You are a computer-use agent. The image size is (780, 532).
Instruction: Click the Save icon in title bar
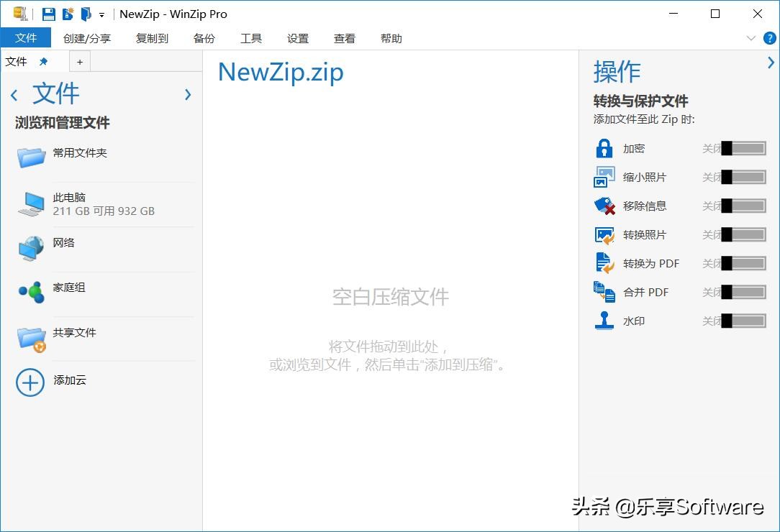pos(48,14)
